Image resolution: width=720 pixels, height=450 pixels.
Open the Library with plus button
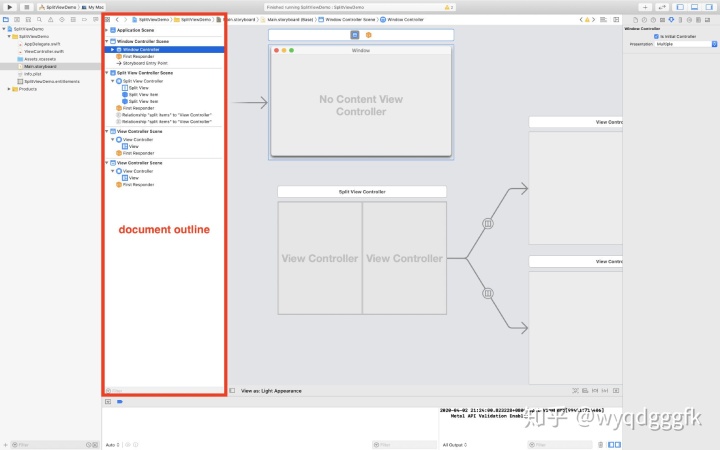(645, 7)
